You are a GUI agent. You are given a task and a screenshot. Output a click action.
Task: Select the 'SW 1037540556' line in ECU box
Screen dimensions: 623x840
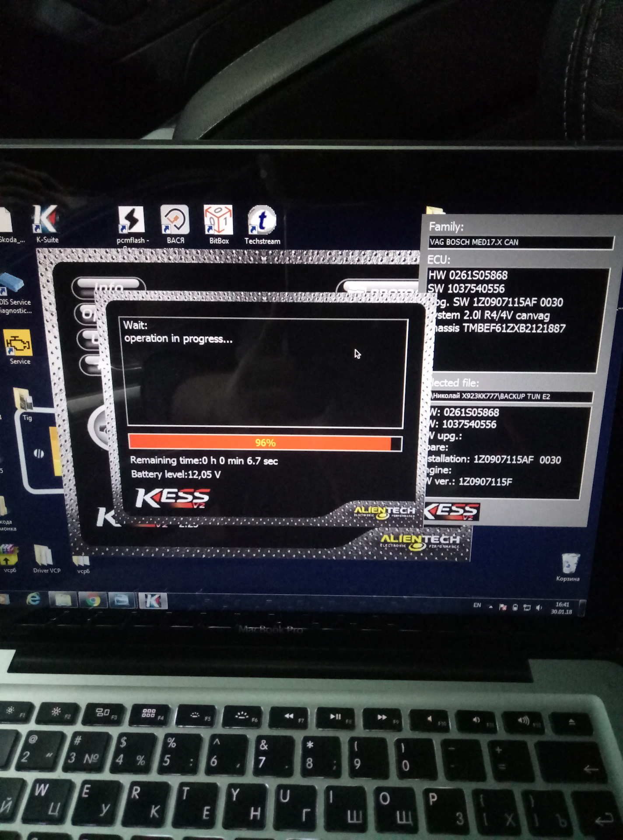click(x=466, y=289)
